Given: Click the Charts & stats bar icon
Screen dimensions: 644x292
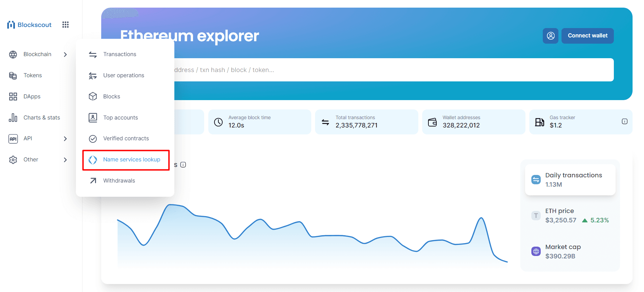Looking at the screenshot, I should click(13, 118).
